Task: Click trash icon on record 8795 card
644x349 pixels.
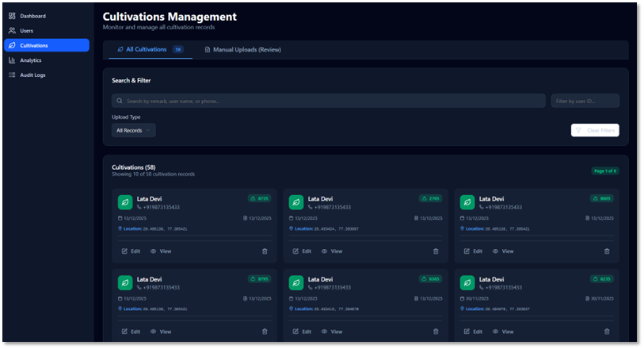Action: pyautogui.click(x=265, y=332)
